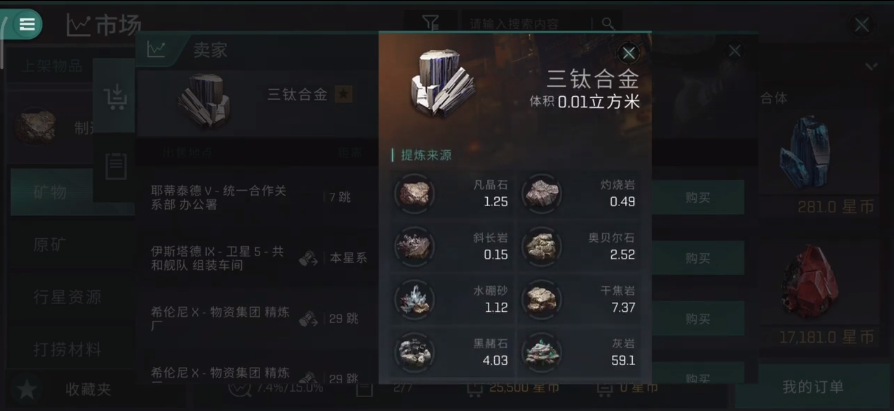Select the 黑赭石 ore source icon

(415, 352)
